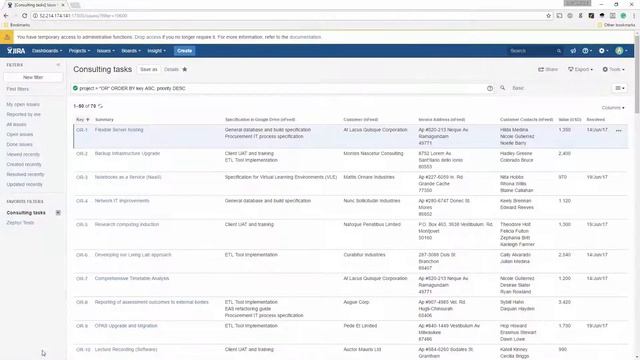Toggle the favourite star beside Consulting tasks
This screenshot has width=640, height=360.
pos(184,69)
